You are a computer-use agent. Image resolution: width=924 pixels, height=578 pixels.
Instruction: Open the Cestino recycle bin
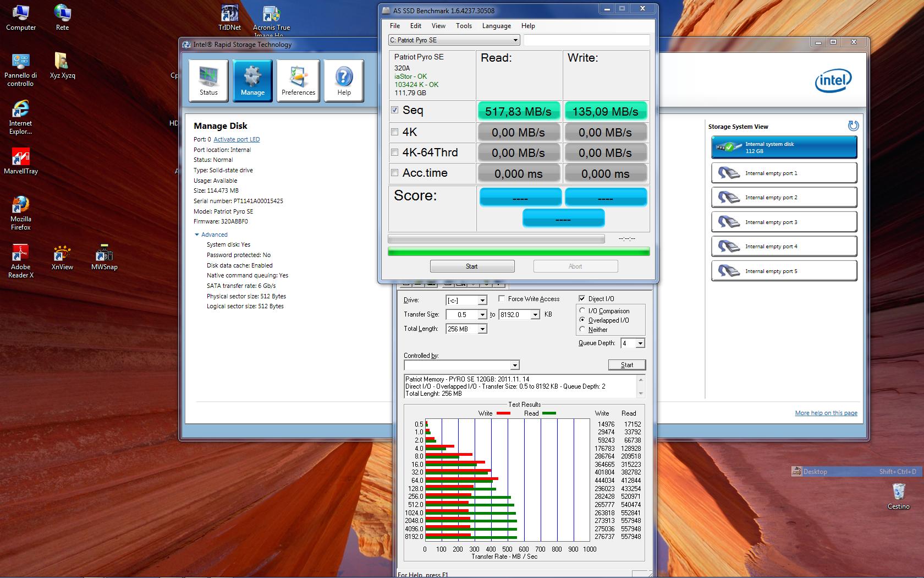(x=899, y=496)
